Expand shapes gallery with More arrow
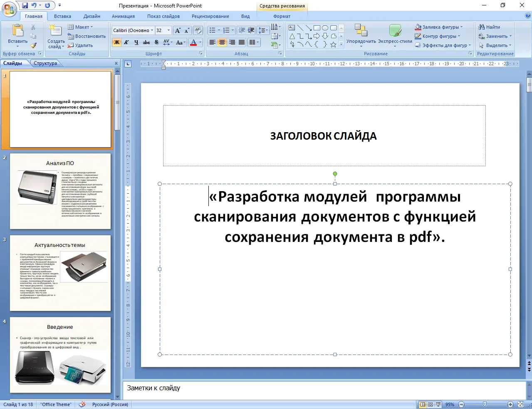The width and height of the screenshot is (532, 409). click(341, 44)
